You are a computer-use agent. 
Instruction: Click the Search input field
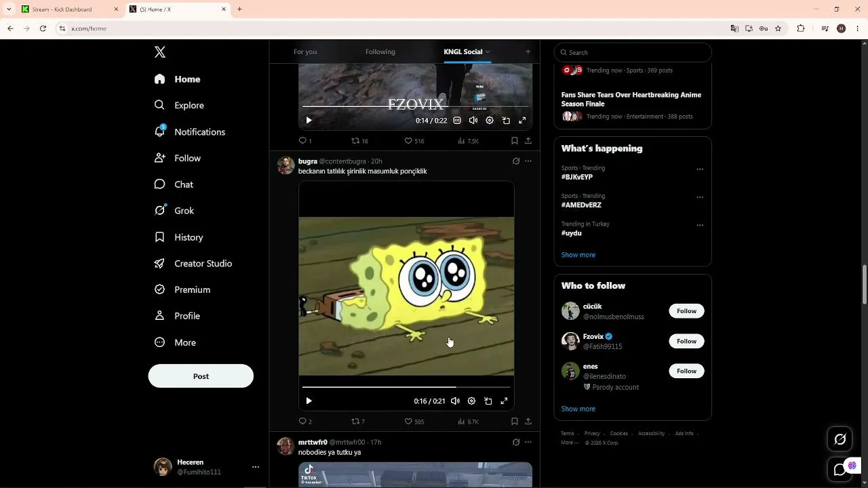pos(633,52)
